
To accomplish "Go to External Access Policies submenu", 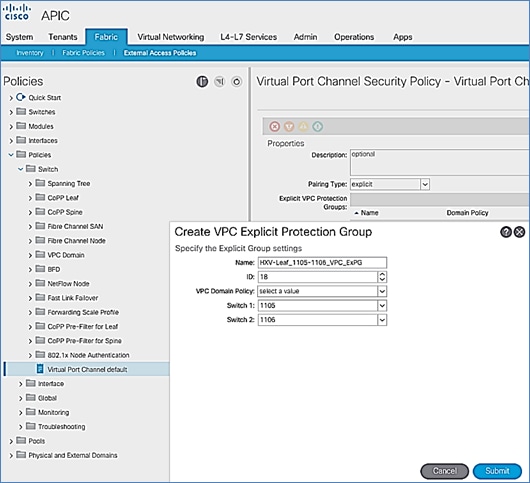I will click(x=160, y=53).
